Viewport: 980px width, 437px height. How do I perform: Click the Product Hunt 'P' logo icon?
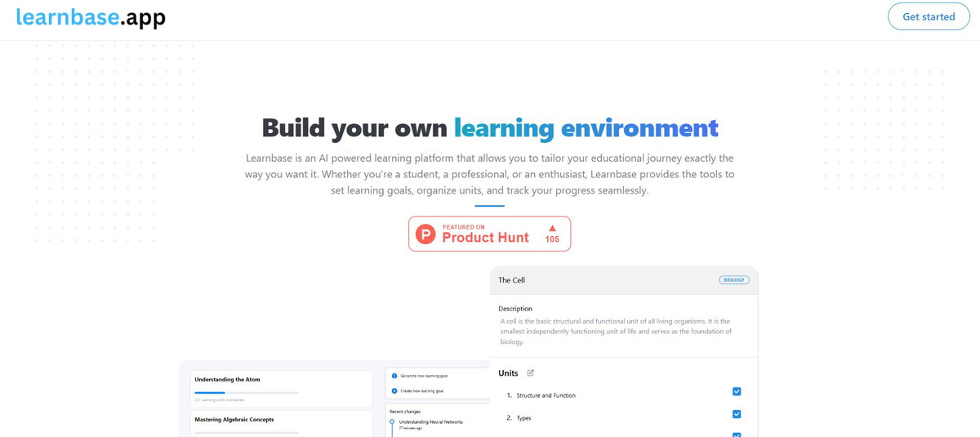tap(425, 234)
